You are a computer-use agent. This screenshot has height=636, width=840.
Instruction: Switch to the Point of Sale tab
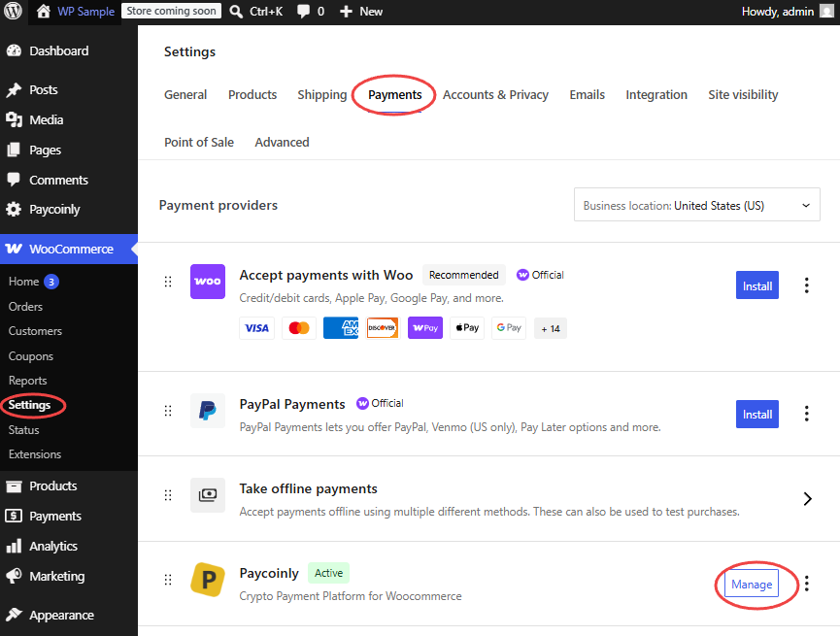199,142
